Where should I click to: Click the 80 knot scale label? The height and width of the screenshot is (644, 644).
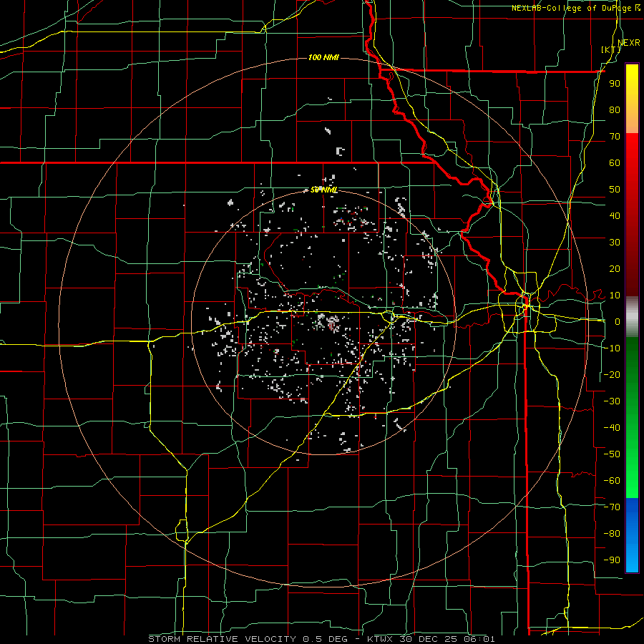[x=615, y=110]
